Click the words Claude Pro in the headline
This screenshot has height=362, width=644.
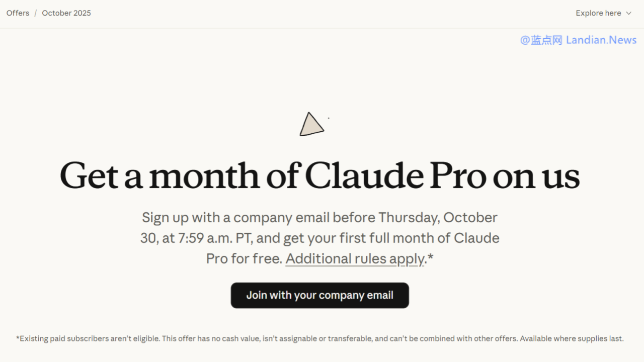396,176
